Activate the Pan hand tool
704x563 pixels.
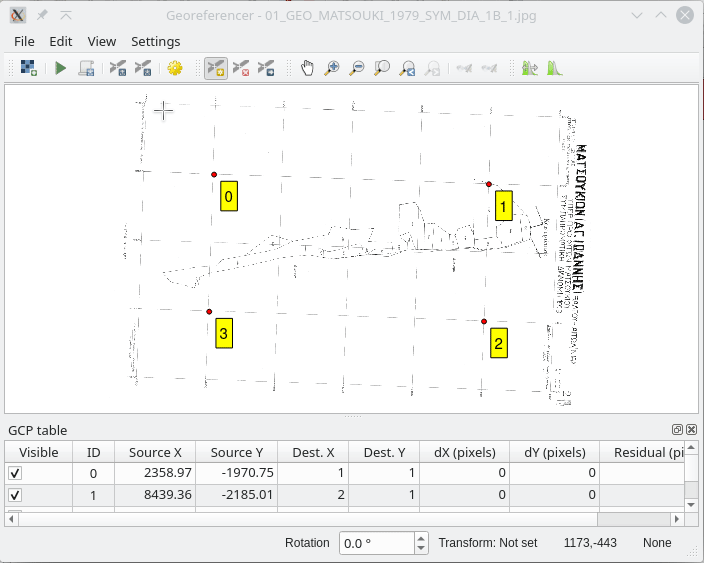[307, 68]
